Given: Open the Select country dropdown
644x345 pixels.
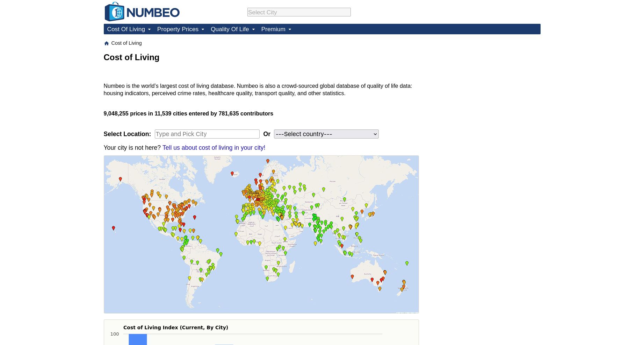Looking at the screenshot, I should [326, 134].
